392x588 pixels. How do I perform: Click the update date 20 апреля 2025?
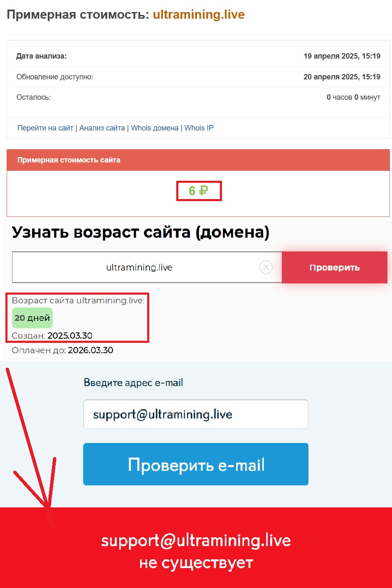pyautogui.click(x=342, y=77)
